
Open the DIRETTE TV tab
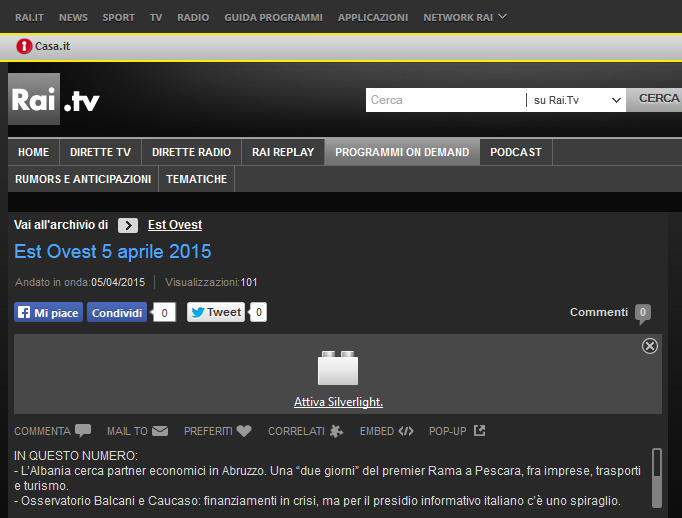click(x=100, y=152)
